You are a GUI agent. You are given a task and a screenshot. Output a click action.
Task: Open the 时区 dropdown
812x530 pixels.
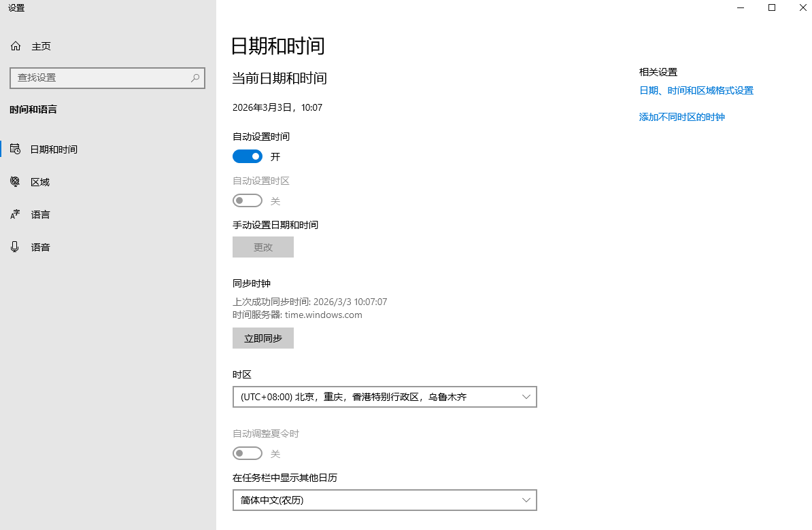coord(384,396)
